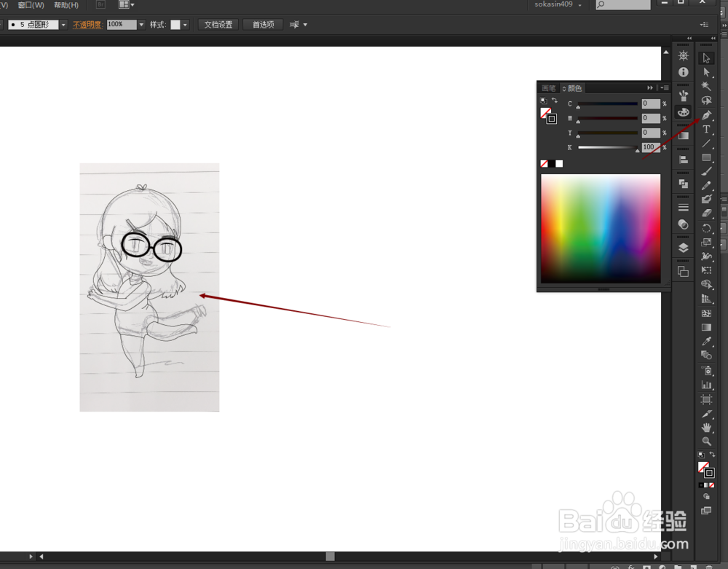Open the 窗口(W) menu
The height and width of the screenshot is (569, 728).
pos(31,5)
